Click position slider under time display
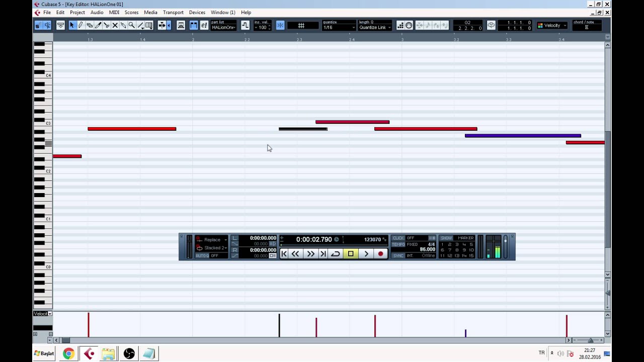This screenshot has width=644, height=362. [x=334, y=245]
